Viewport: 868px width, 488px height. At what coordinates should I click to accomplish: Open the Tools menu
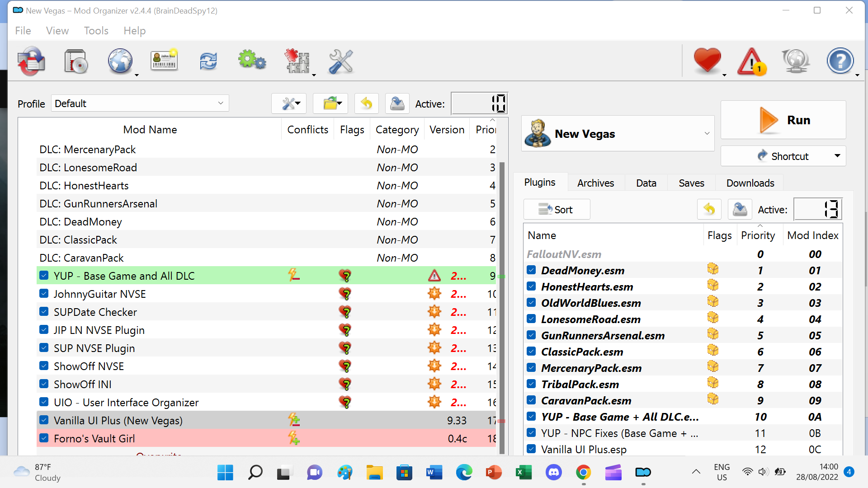tap(96, 31)
